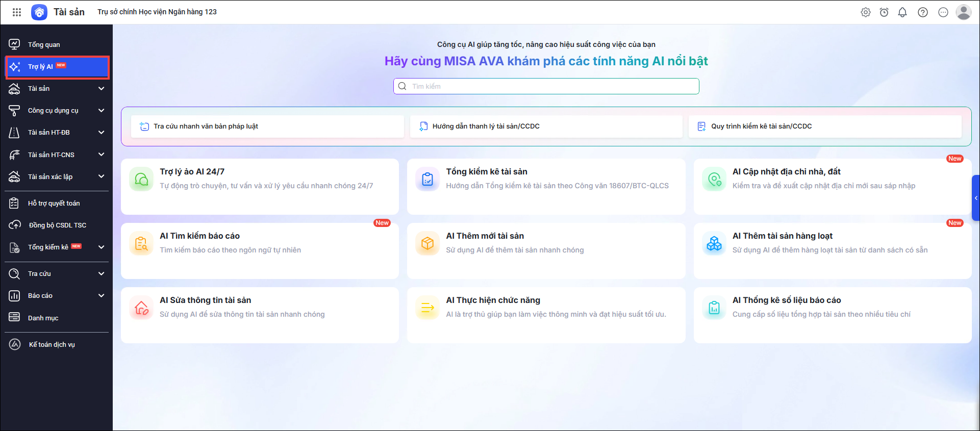Select Trợ lý AI menu item

(x=57, y=67)
